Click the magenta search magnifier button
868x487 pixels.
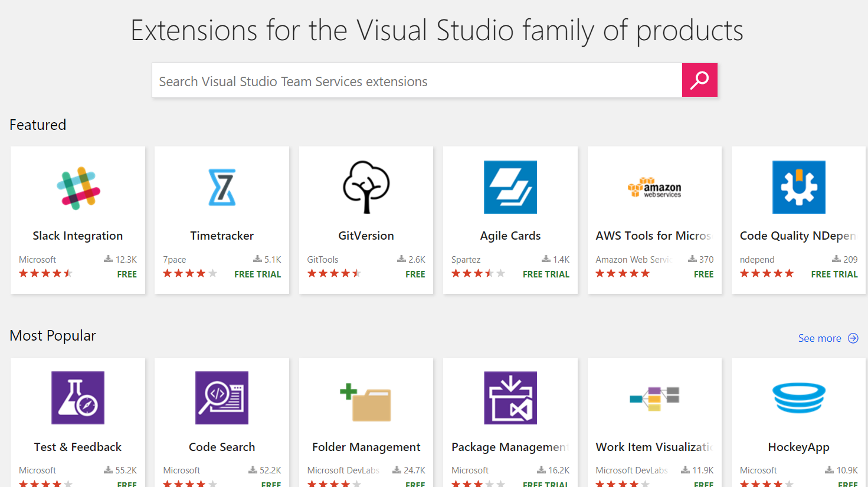pos(699,80)
